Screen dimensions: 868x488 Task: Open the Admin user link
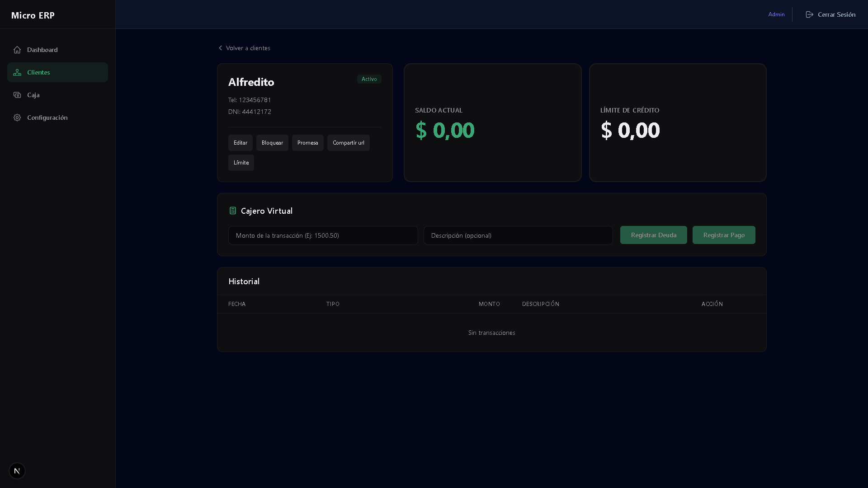pyautogui.click(x=776, y=14)
